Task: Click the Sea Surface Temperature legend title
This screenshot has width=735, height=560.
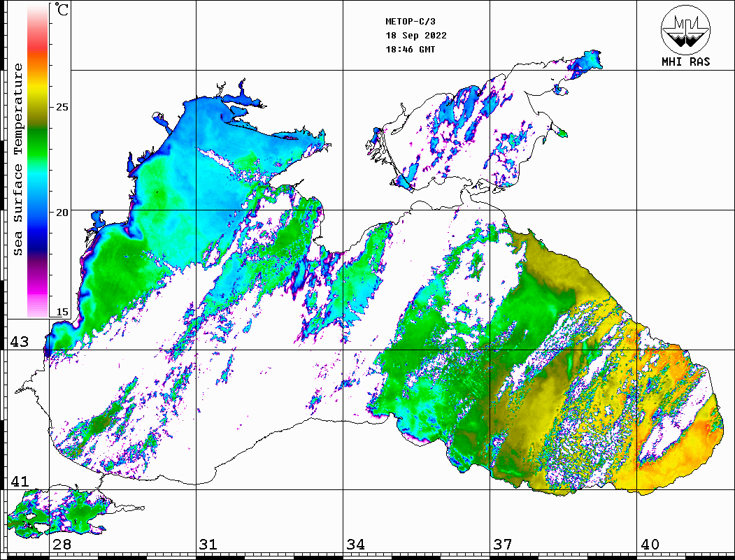Action: coord(17,159)
